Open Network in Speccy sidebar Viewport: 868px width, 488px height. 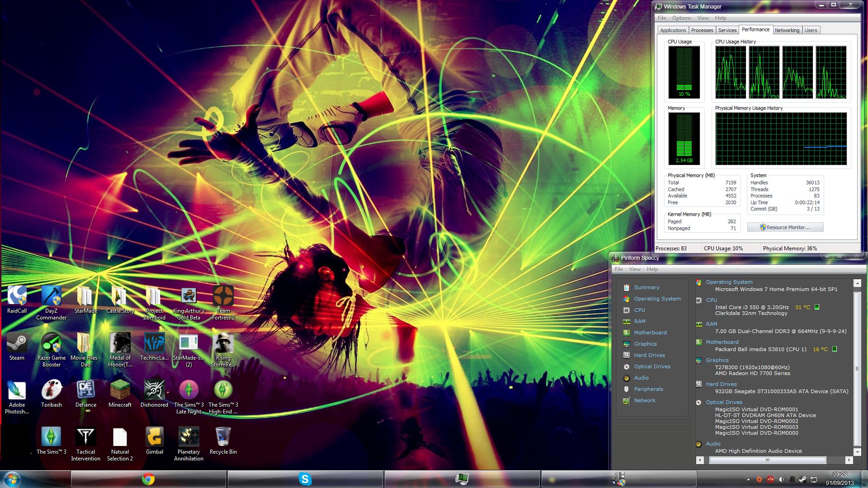[x=645, y=400]
